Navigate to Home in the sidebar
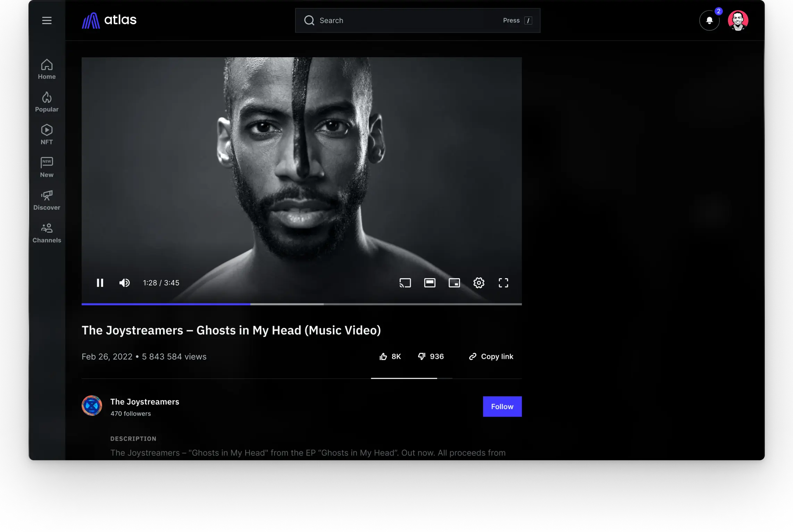This screenshot has height=532, width=793. [47, 69]
